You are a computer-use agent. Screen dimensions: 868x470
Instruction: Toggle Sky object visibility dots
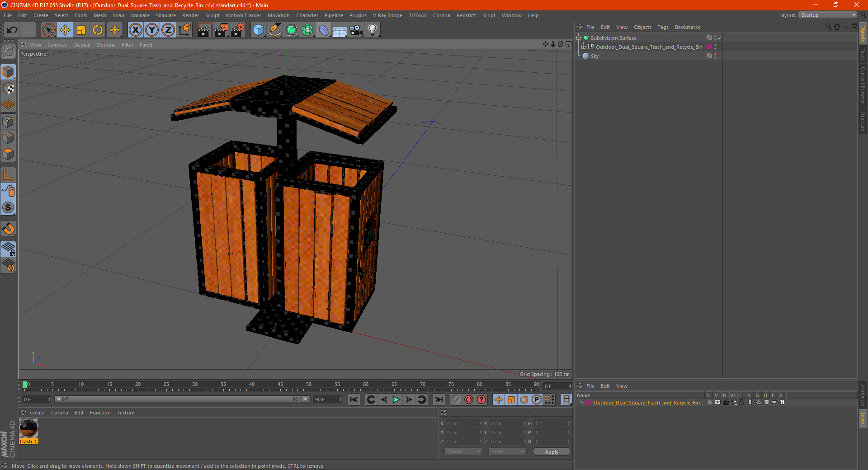(x=715, y=56)
